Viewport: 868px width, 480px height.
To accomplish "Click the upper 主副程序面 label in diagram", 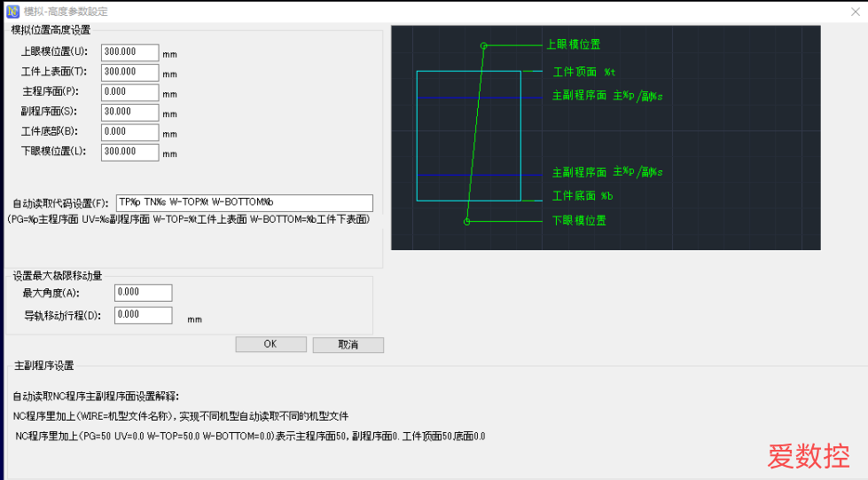I will pos(607,95).
